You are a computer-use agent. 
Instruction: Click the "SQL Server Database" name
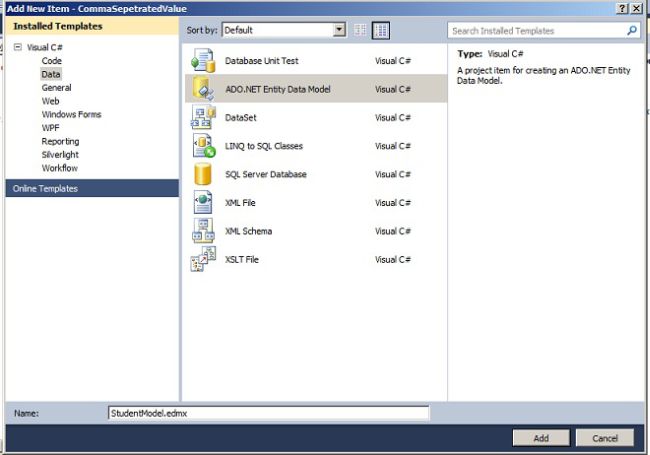[x=266, y=174]
